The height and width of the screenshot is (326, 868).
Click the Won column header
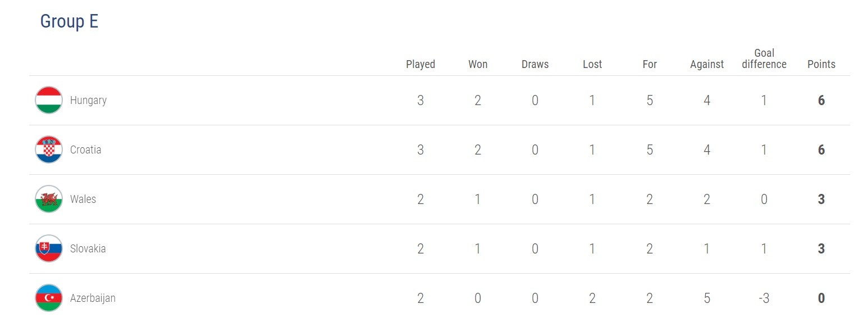pos(478,64)
